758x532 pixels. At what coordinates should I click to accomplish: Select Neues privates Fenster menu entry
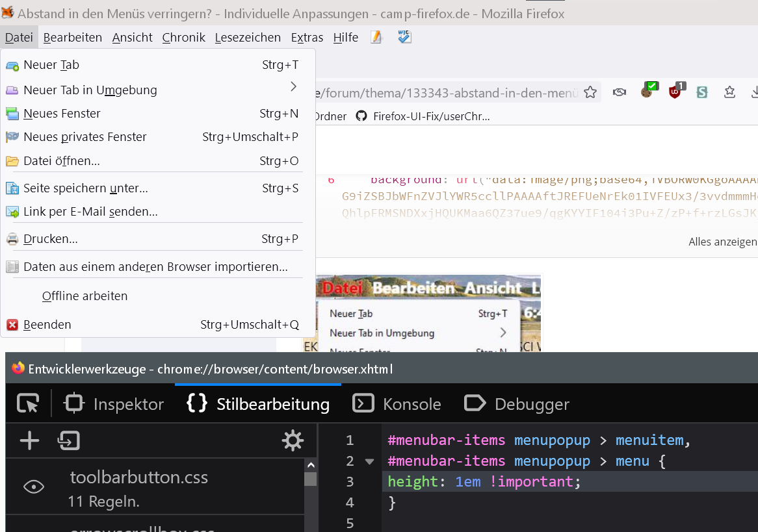(x=85, y=137)
